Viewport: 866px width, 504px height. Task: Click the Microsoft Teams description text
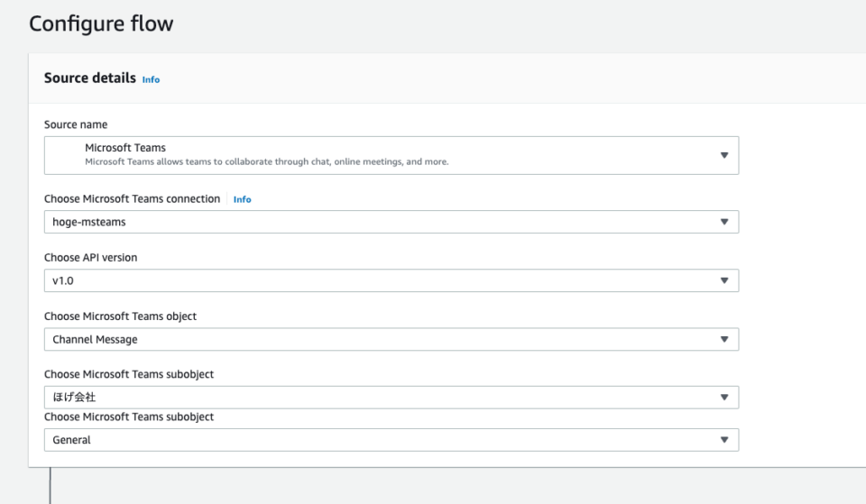[267, 161]
